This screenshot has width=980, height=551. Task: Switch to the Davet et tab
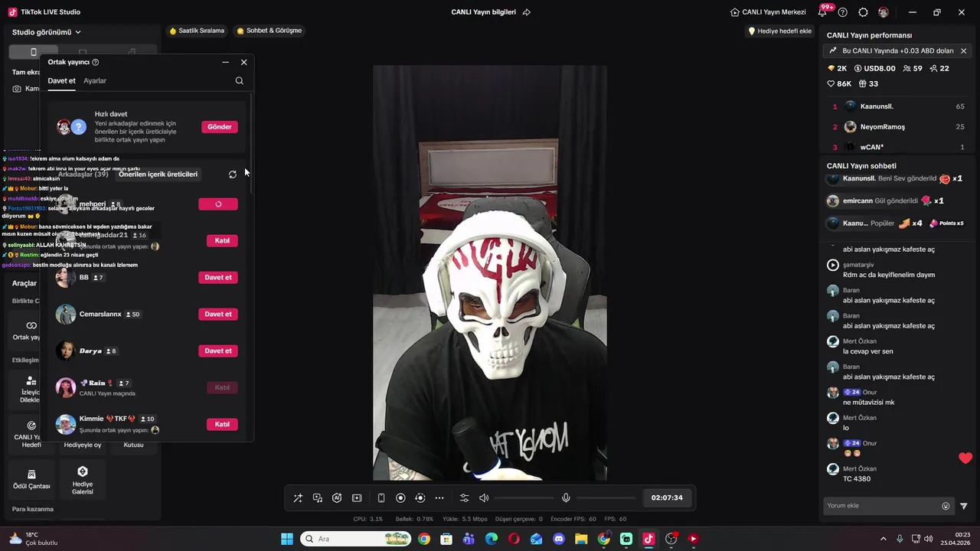[x=61, y=80]
